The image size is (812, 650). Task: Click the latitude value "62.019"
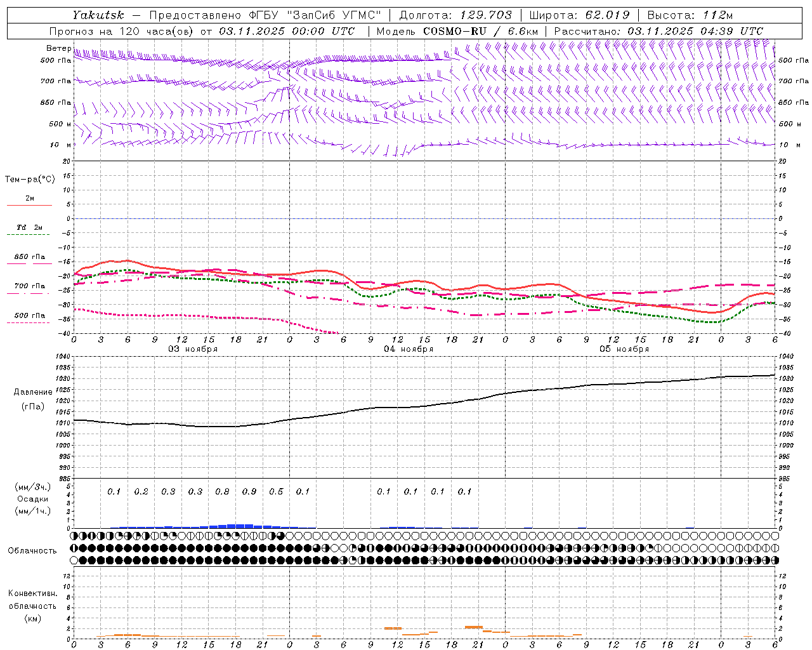[608, 15]
